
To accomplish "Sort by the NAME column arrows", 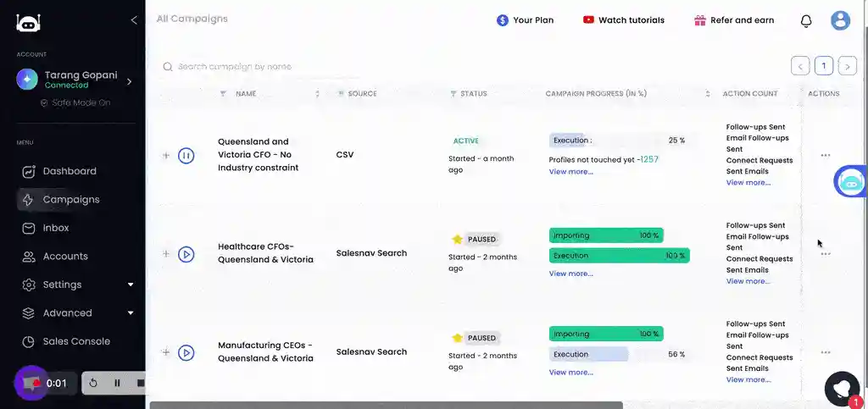I will coord(317,94).
